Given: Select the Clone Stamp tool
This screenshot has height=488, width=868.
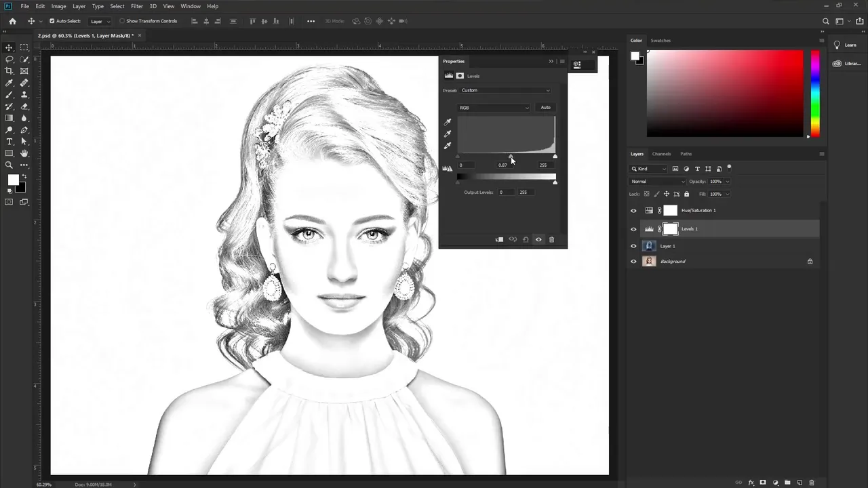Looking at the screenshot, I should point(24,94).
